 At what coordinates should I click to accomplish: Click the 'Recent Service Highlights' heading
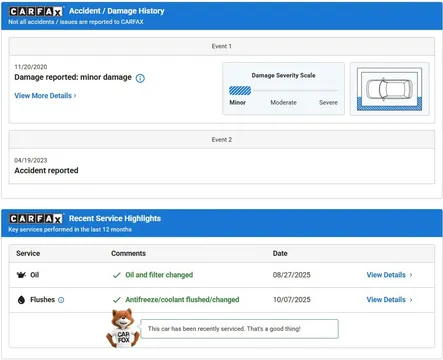click(115, 218)
